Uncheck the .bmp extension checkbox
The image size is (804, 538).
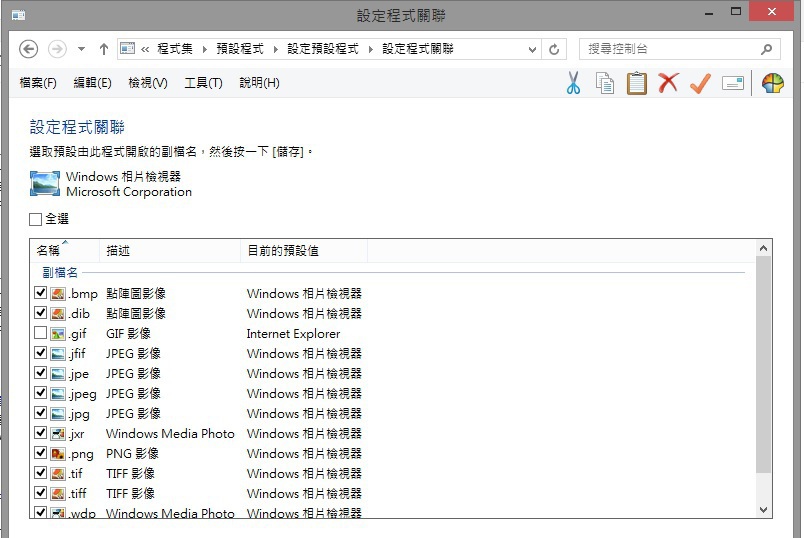pyautogui.click(x=41, y=293)
